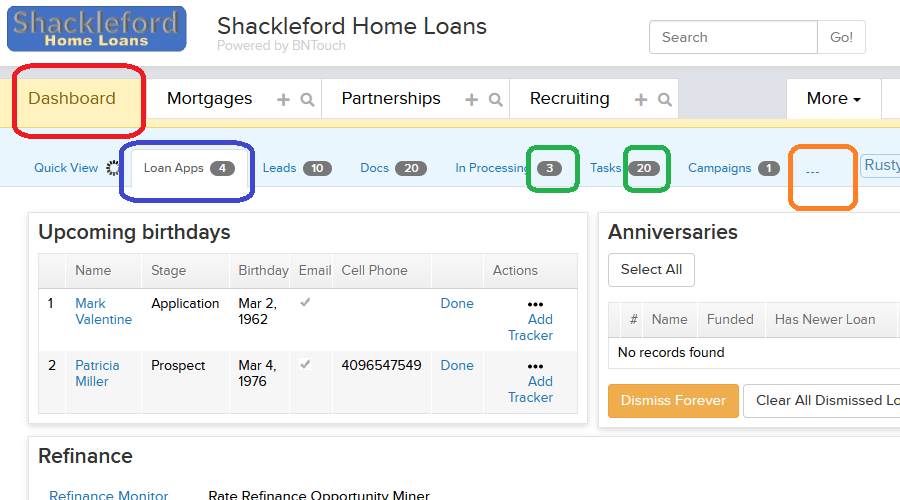Click the plus icon next to Recruiting
This screenshot has width=900, height=500.
point(641,100)
